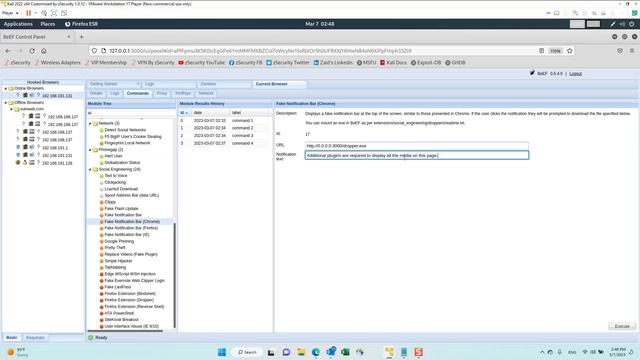This screenshot has height=360, width=640.
Task: Select the Google Phishing module
Action: pos(119,241)
